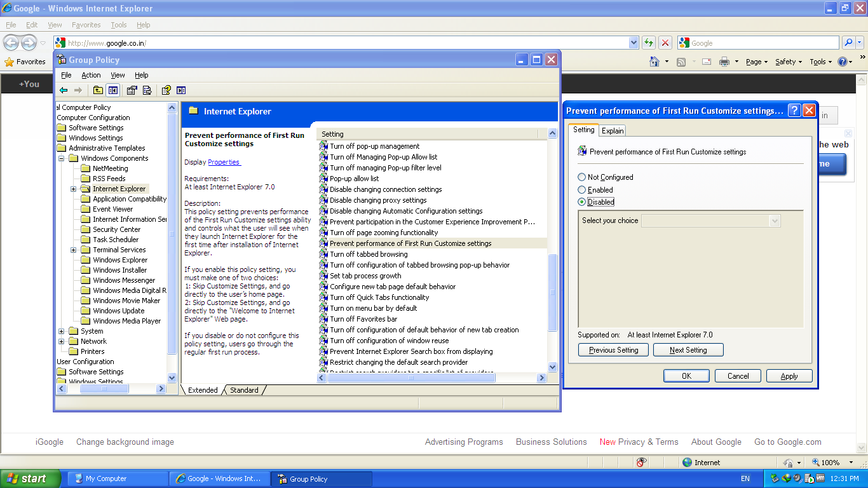This screenshot has height=488, width=868.
Task: Open the Safety dropdown menu in IE
Action: [x=790, y=62]
